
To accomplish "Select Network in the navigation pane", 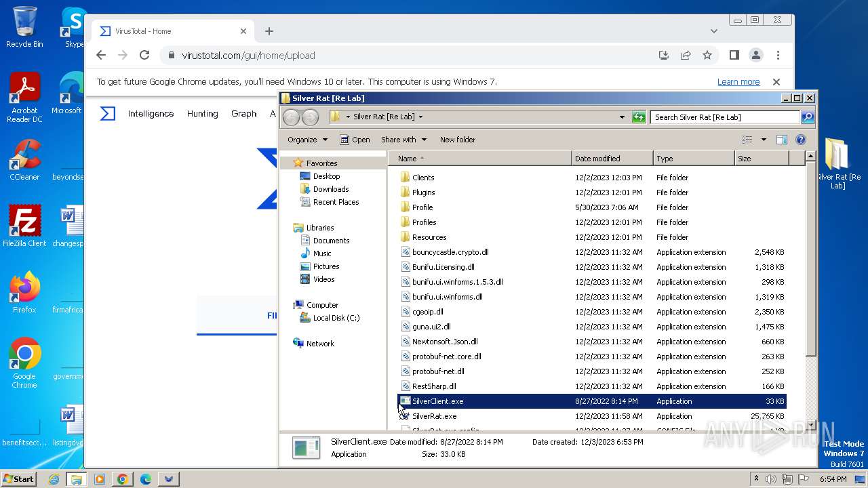I will pyautogui.click(x=319, y=344).
